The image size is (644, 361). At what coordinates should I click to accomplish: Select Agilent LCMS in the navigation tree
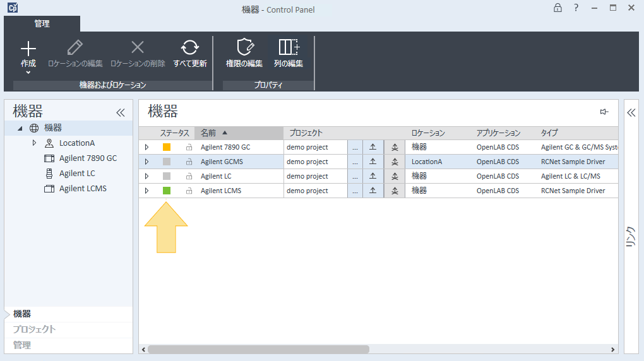pyautogui.click(x=83, y=189)
